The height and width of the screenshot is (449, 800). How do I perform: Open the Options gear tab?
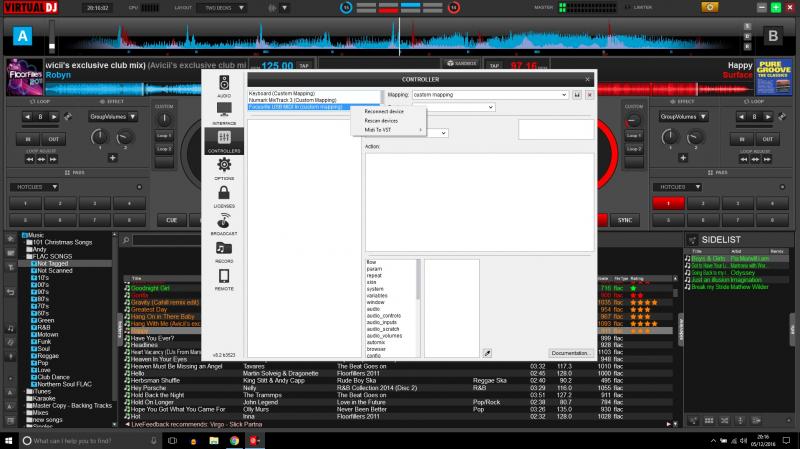tap(224, 168)
